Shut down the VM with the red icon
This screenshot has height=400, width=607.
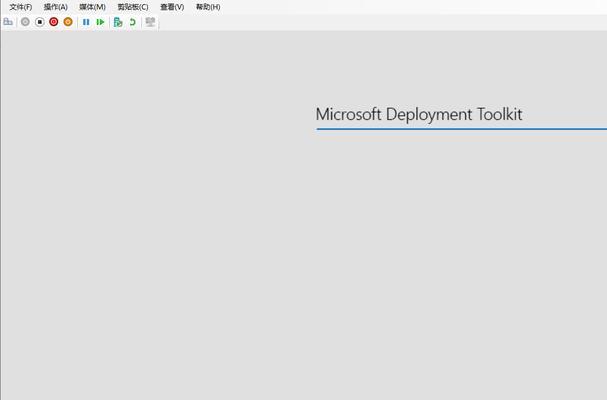(54, 22)
